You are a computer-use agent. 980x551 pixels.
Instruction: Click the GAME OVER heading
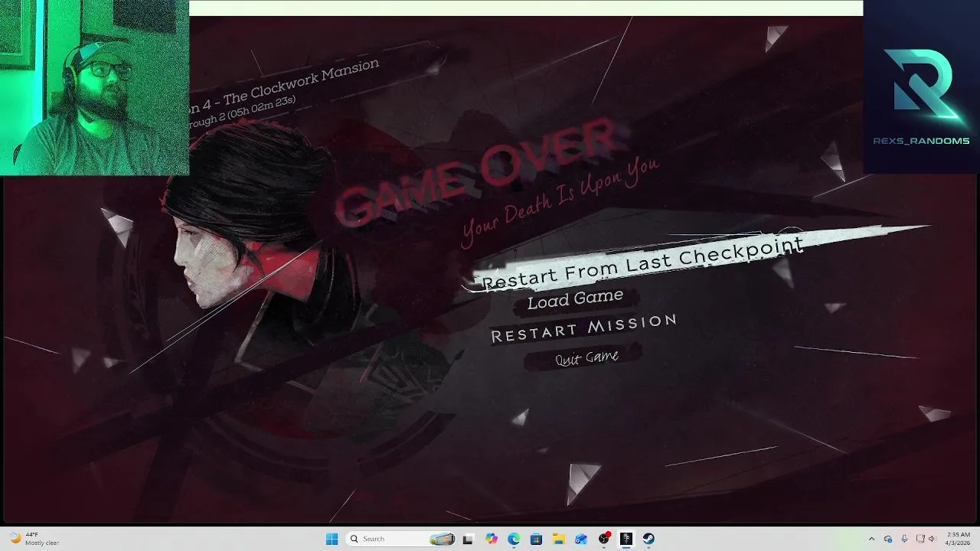[x=477, y=173]
